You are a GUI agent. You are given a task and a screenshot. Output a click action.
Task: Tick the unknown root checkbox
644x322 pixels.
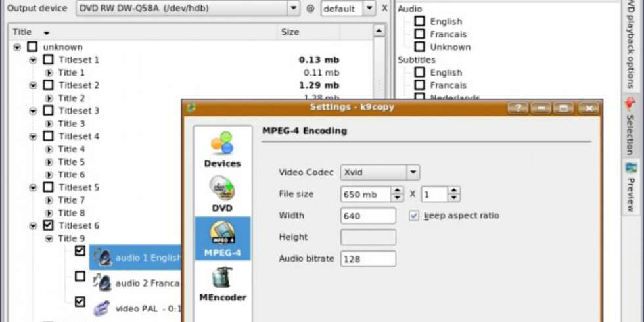(32, 47)
